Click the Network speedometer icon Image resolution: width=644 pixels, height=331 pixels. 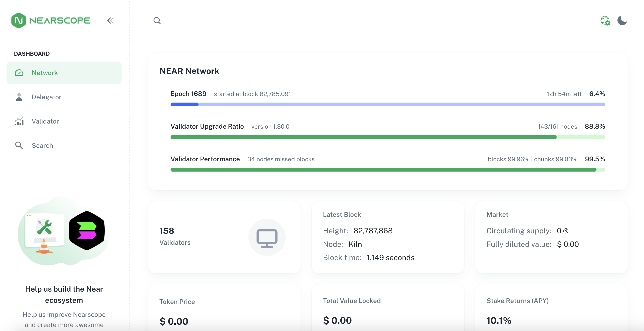(19, 73)
